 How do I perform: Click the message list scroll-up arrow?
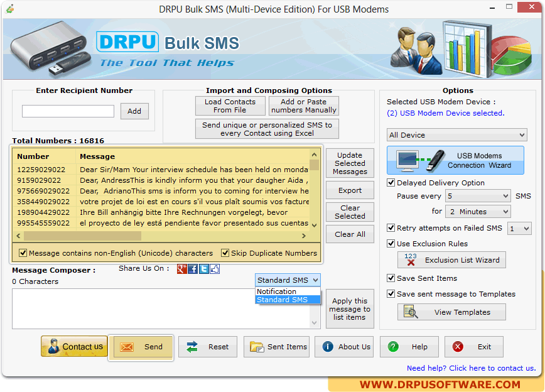[x=314, y=155]
